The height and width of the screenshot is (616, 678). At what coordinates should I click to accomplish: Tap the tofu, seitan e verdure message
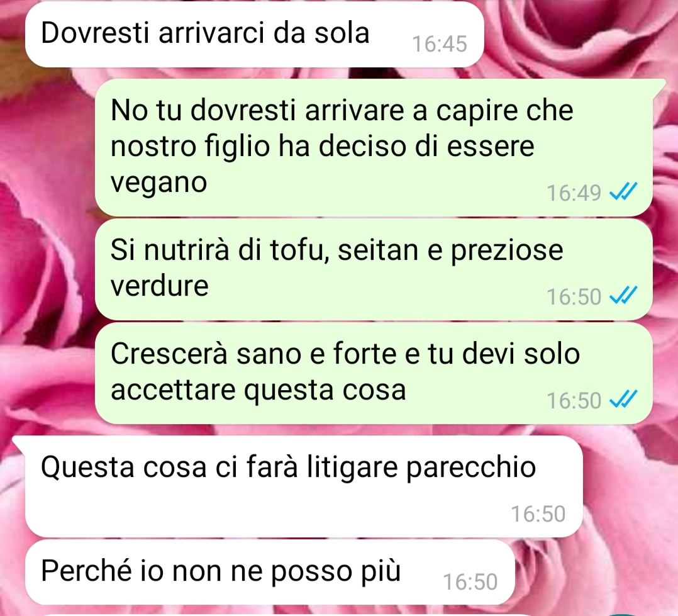pyautogui.click(x=374, y=269)
